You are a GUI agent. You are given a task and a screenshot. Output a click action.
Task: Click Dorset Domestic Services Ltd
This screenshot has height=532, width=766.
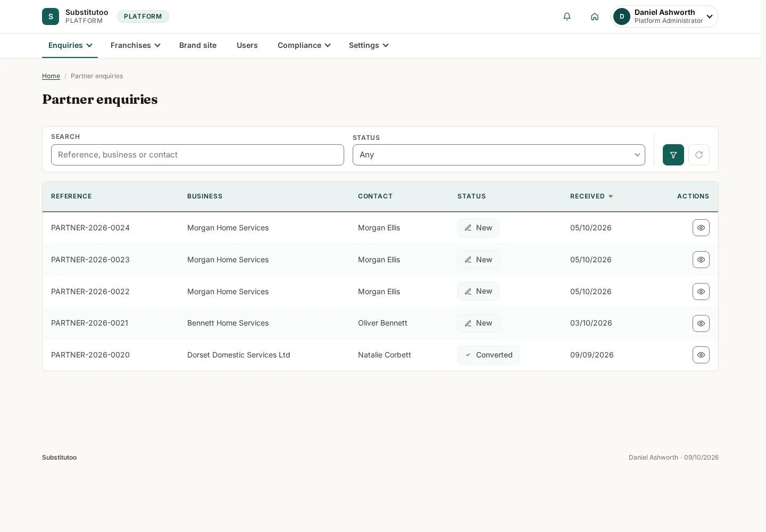click(x=239, y=355)
